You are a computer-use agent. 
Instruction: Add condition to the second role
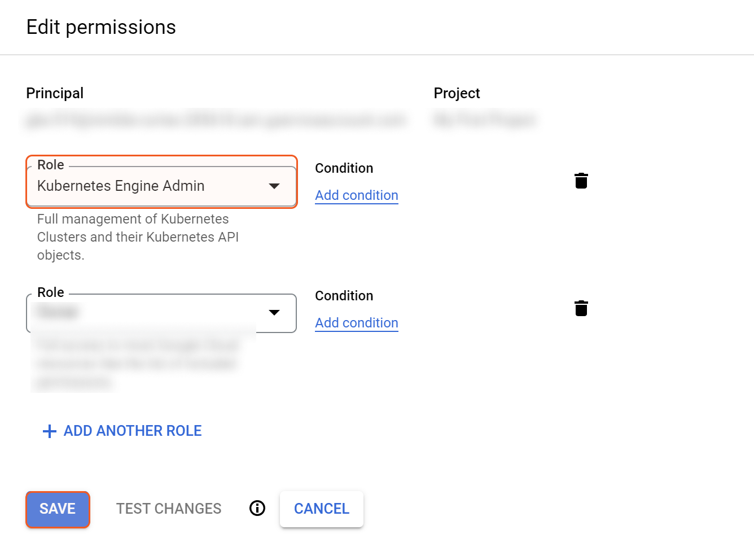356,323
